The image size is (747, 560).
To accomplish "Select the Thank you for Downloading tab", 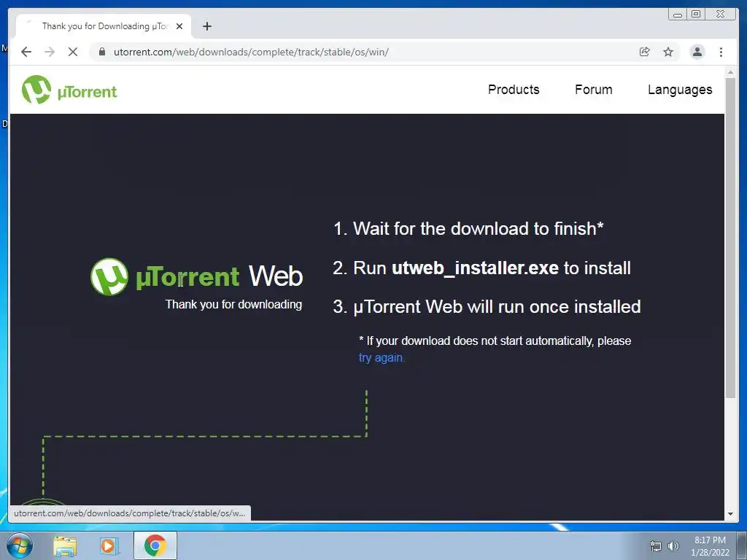I will pyautogui.click(x=104, y=26).
